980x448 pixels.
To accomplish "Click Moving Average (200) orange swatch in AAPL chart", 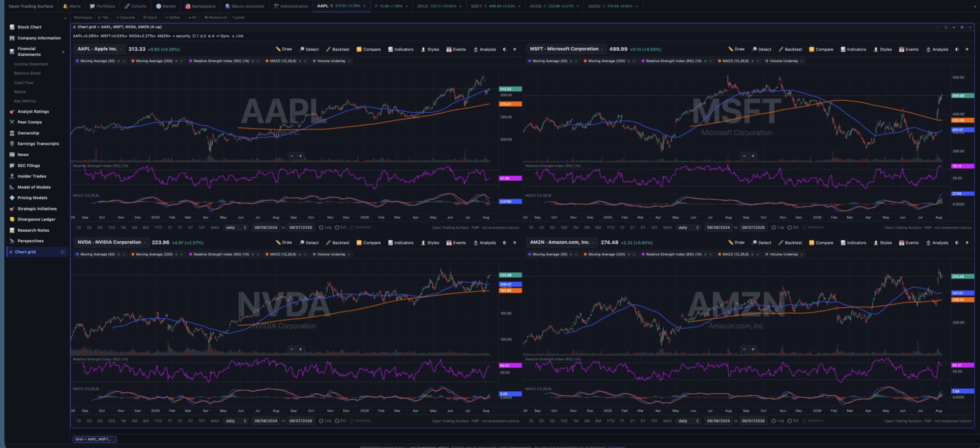I will pyautogui.click(x=133, y=61).
